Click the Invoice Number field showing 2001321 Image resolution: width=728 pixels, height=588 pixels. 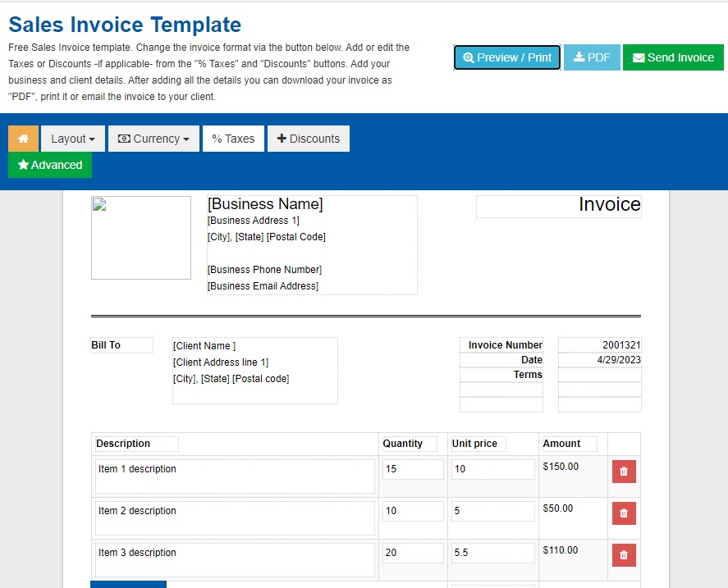coord(599,344)
